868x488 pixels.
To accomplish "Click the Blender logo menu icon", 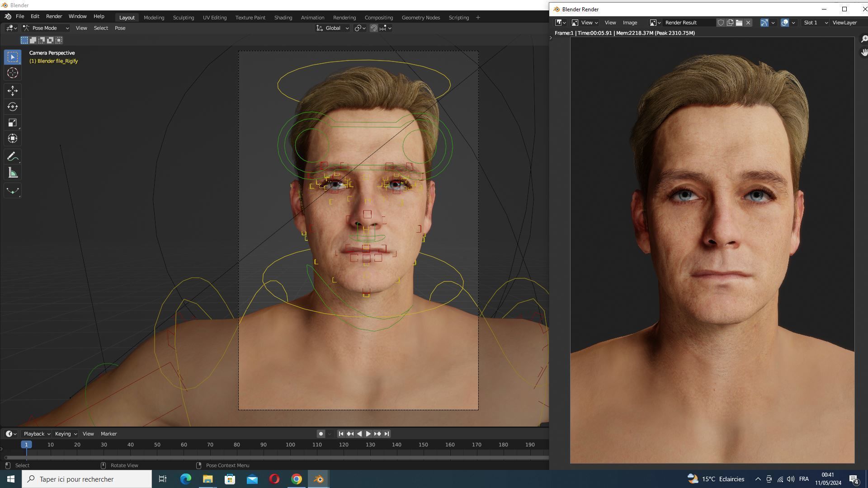I will [x=8, y=16].
